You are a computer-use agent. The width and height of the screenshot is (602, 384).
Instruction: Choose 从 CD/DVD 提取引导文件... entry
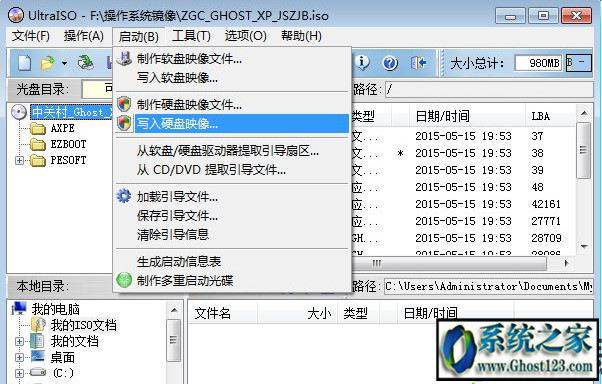pyautogui.click(x=232, y=169)
